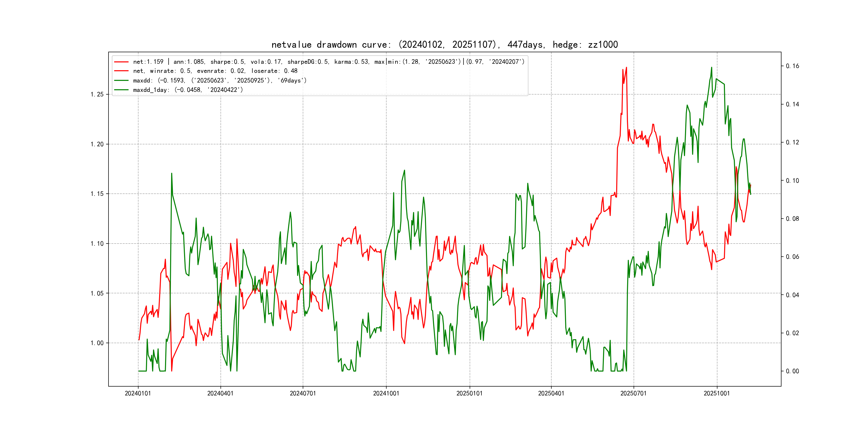
Task: Click the 0.00 right axis tick label
Action: 792,371
